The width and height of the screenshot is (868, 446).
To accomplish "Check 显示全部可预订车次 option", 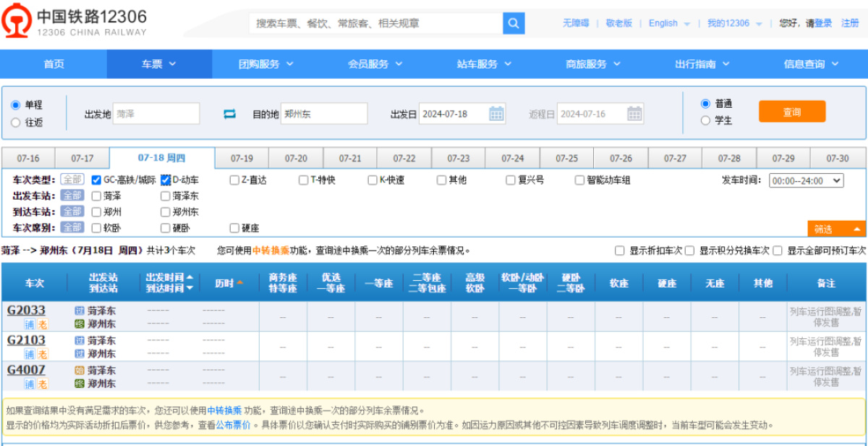I will click(x=778, y=251).
